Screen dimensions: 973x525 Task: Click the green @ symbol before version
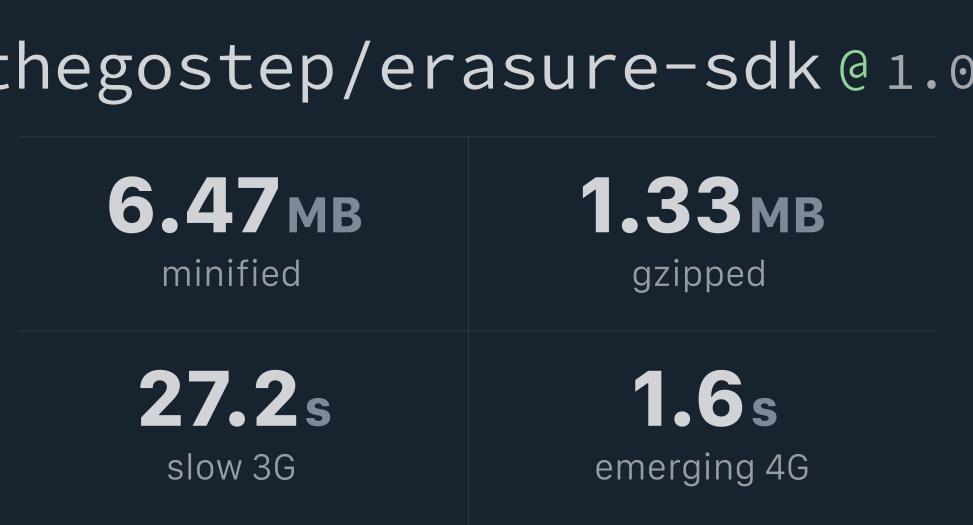pos(854,70)
